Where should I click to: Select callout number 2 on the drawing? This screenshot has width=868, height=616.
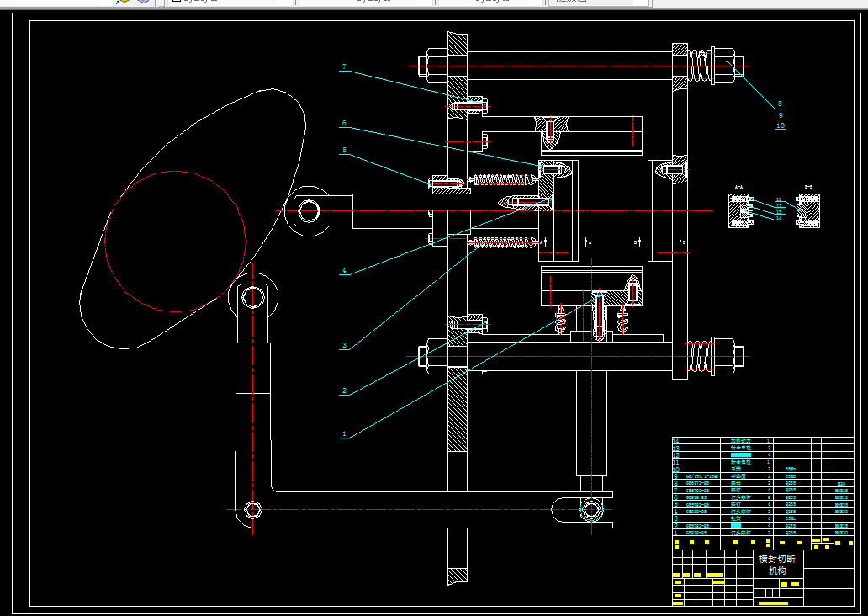coord(344,390)
